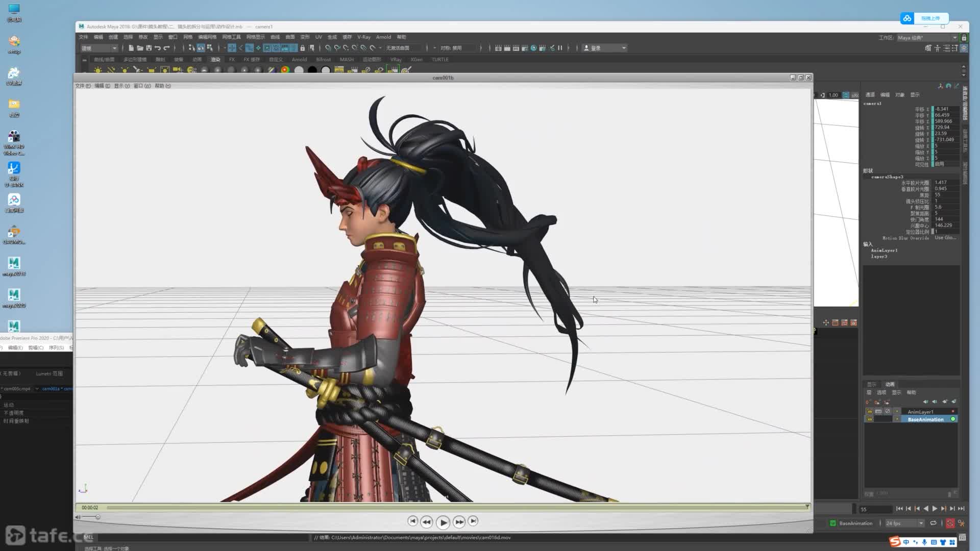Image resolution: width=980 pixels, height=551 pixels.
Task: Select the AnimLayer1 animation layer
Action: [x=920, y=412]
